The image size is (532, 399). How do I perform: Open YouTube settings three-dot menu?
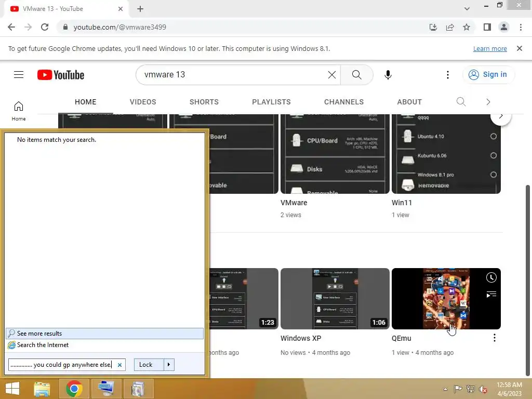click(447, 75)
